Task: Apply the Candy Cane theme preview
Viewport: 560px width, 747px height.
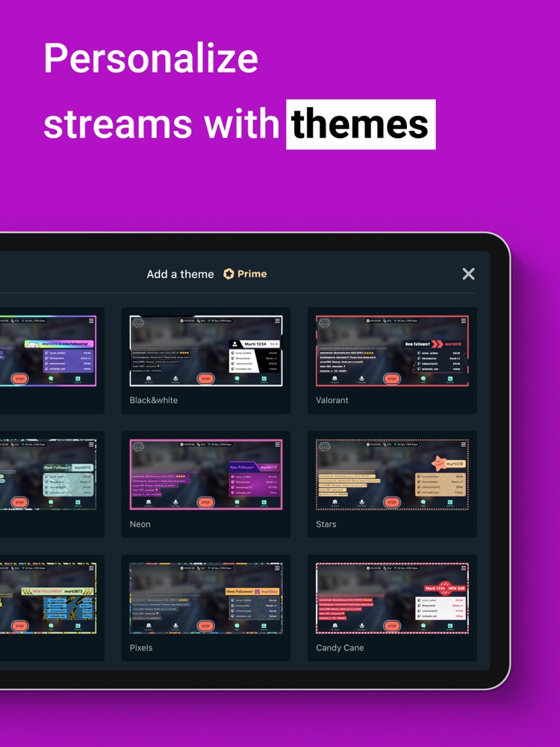Action: click(x=393, y=598)
